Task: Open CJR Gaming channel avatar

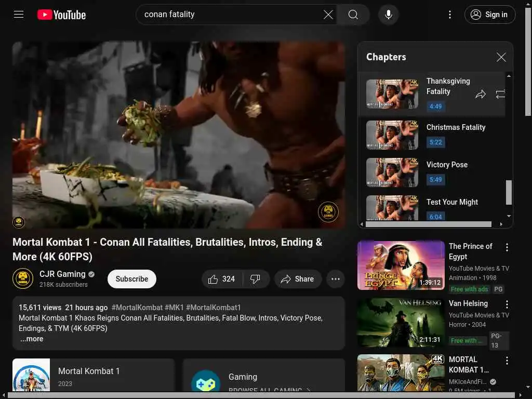Action: (x=23, y=278)
